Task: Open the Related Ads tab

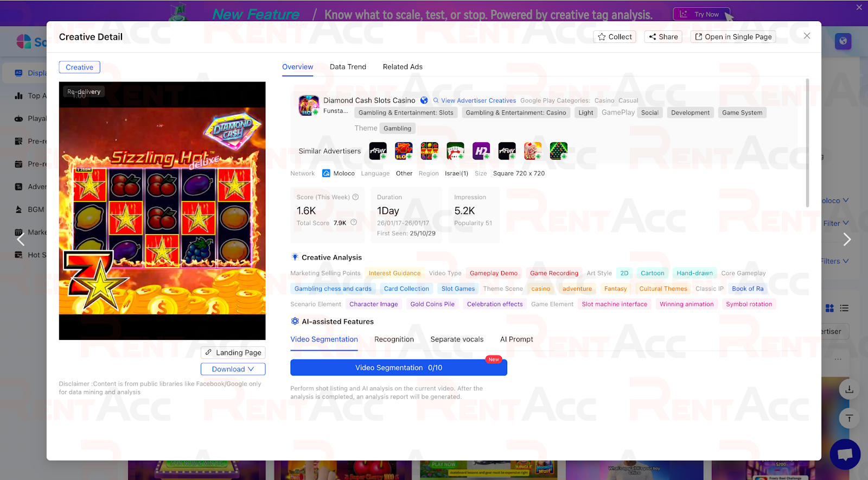Action: click(x=403, y=67)
